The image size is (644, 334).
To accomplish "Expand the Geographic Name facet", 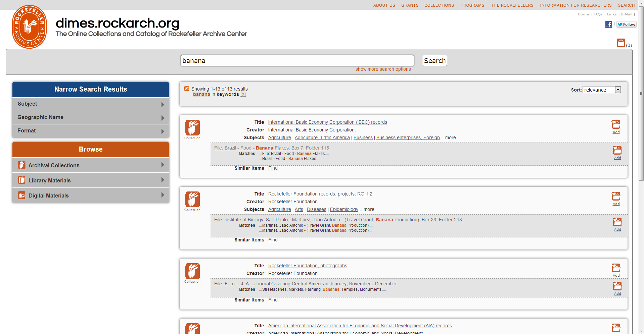I will tap(91, 117).
